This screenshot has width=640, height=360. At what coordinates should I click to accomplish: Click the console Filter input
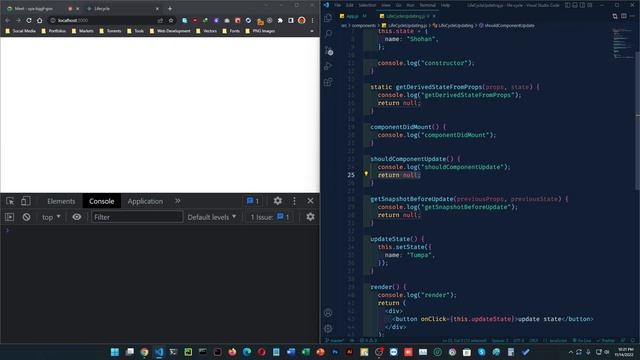(x=137, y=217)
